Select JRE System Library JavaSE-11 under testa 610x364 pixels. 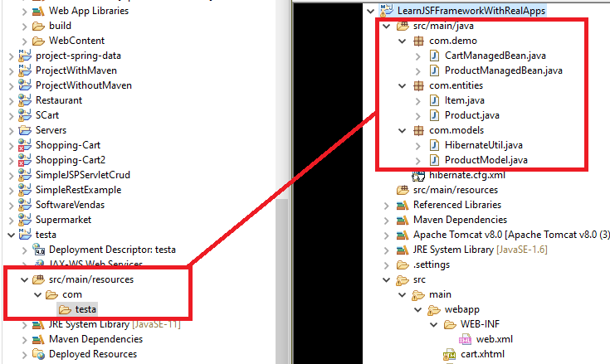tap(115, 324)
